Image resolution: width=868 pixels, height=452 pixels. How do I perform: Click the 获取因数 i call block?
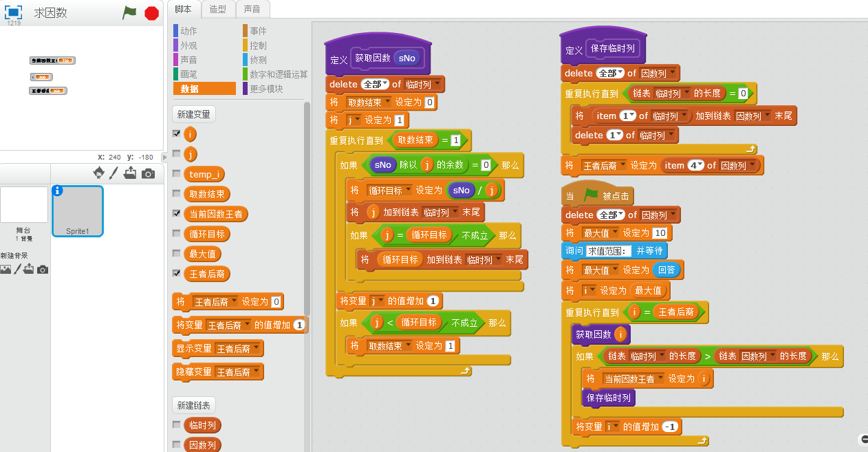(x=601, y=335)
